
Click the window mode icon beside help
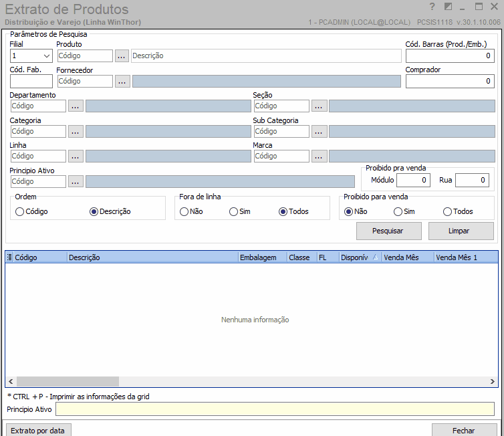pyautogui.click(x=448, y=7)
